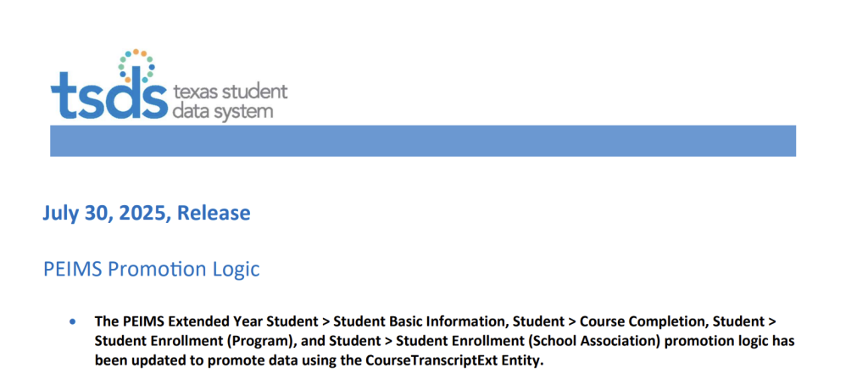Click the blue horizontal banner bar
Screen dimensions: 868x385
423,141
